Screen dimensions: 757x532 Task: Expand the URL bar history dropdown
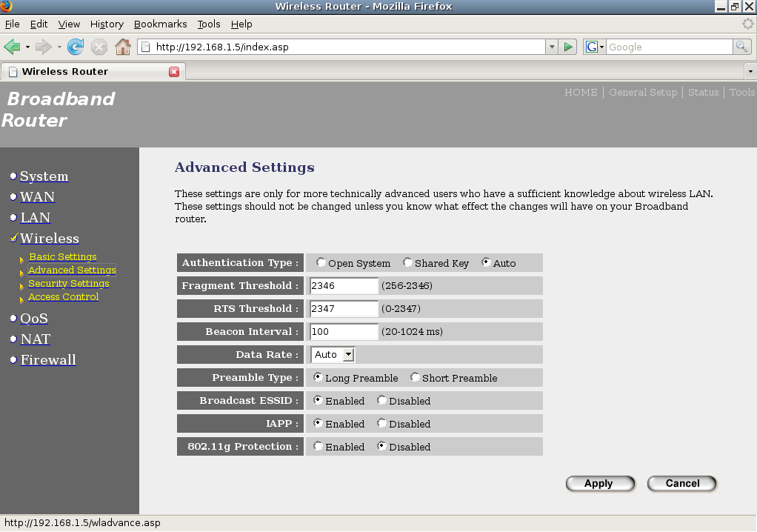(x=552, y=47)
